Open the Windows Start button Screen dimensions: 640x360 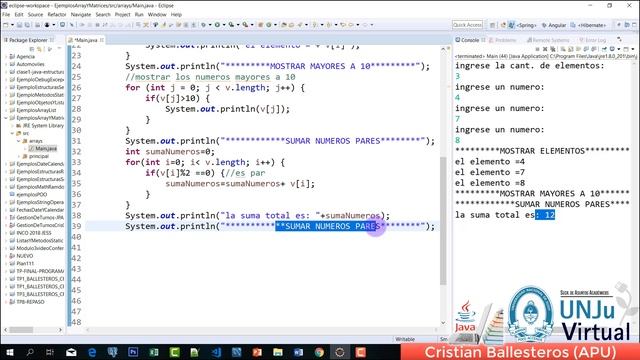point(9,352)
